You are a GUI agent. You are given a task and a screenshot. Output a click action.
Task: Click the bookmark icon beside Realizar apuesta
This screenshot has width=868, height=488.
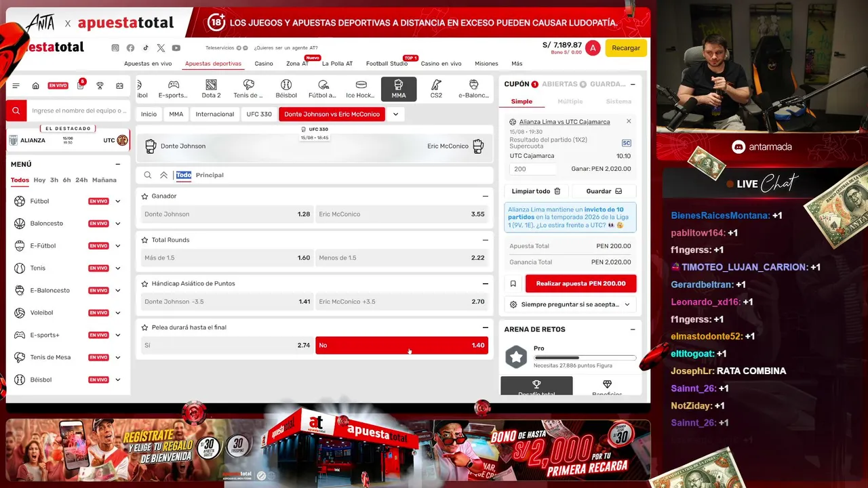tap(513, 284)
